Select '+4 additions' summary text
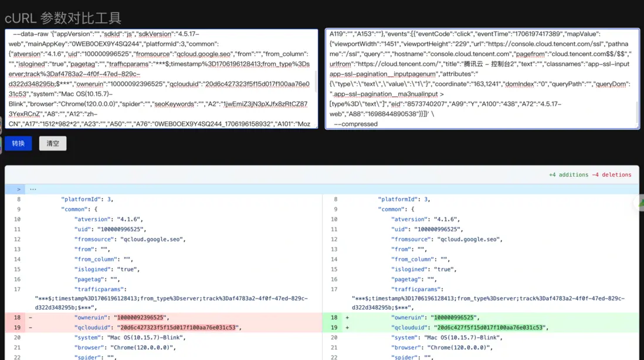 [568, 175]
